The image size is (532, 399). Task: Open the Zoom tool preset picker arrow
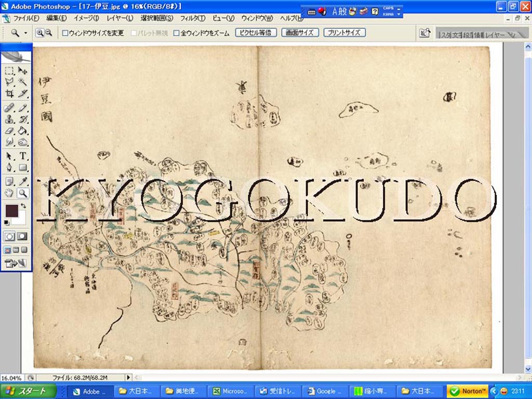point(25,33)
